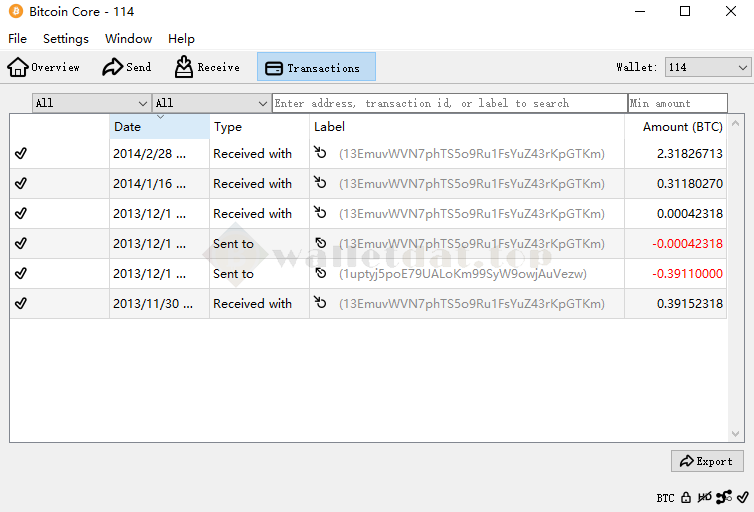Click the confirmed checkmark of 2014/2/28 transaction
Screen dimensions: 754x512
point(21,154)
